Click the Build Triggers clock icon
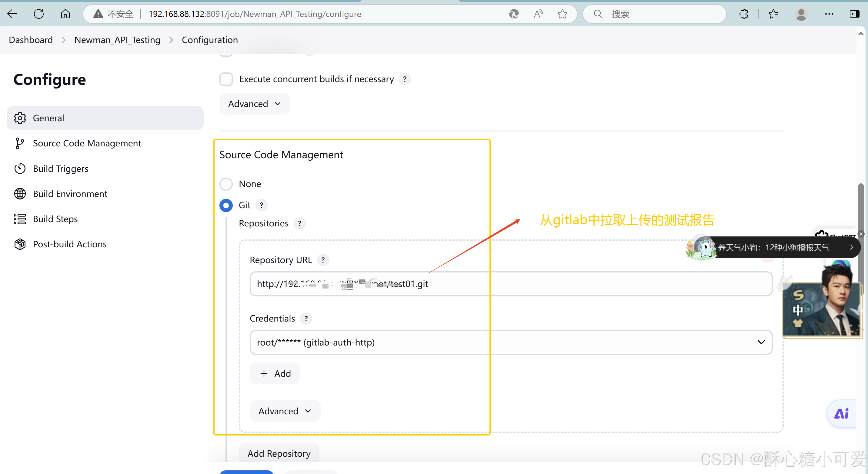Image resolution: width=868 pixels, height=474 pixels. click(19, 169)
